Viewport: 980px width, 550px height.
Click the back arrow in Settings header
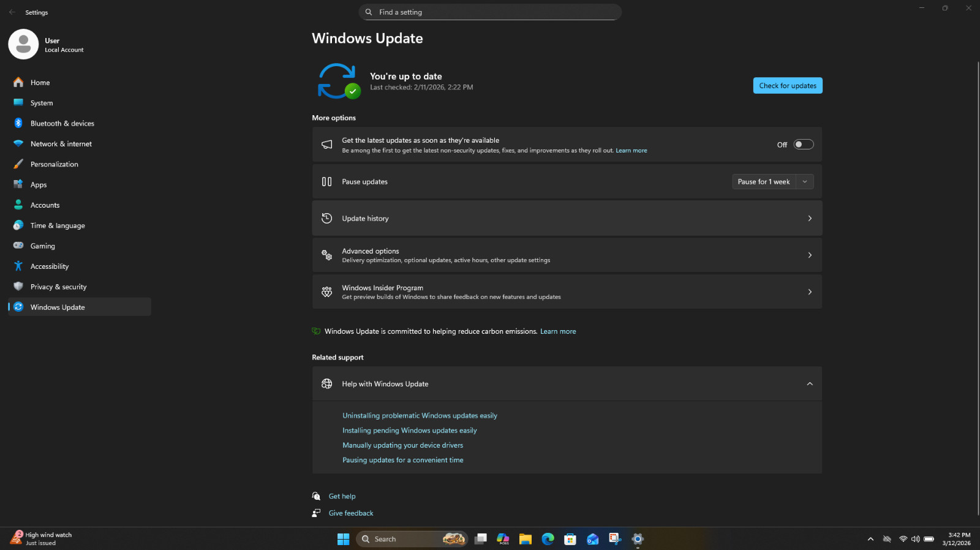coord(12,12)
